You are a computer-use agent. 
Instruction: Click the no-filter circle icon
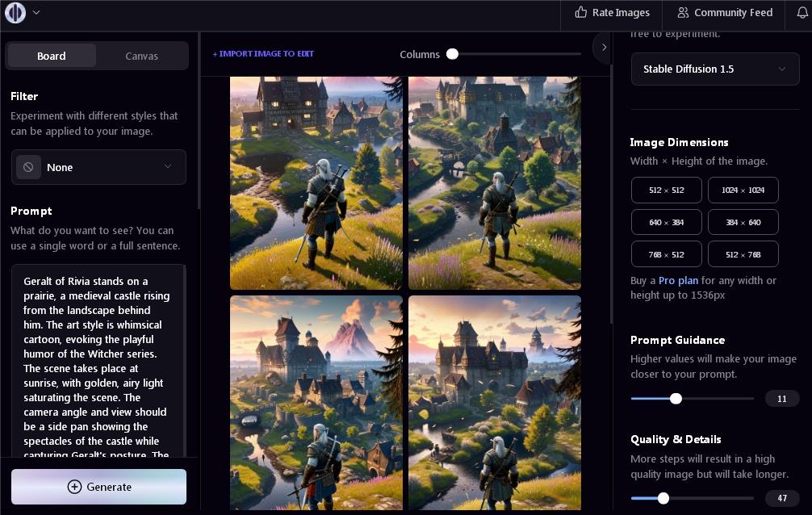point(28,167)
